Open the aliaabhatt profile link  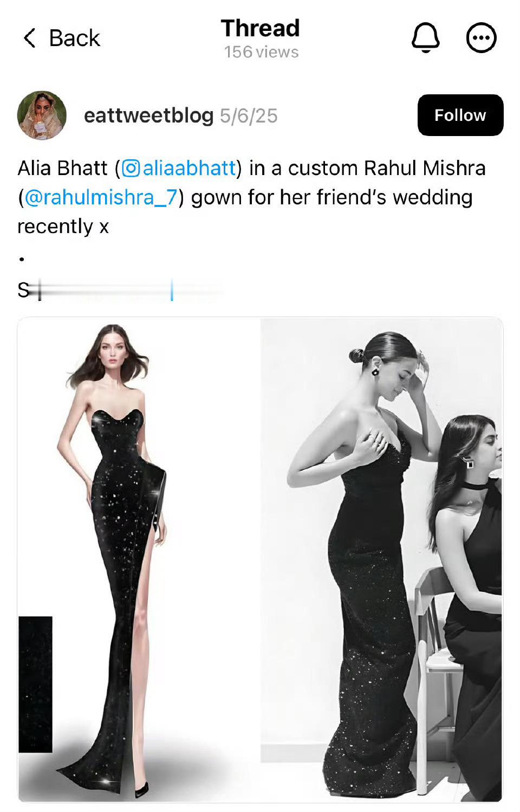[x=189, y=168]
